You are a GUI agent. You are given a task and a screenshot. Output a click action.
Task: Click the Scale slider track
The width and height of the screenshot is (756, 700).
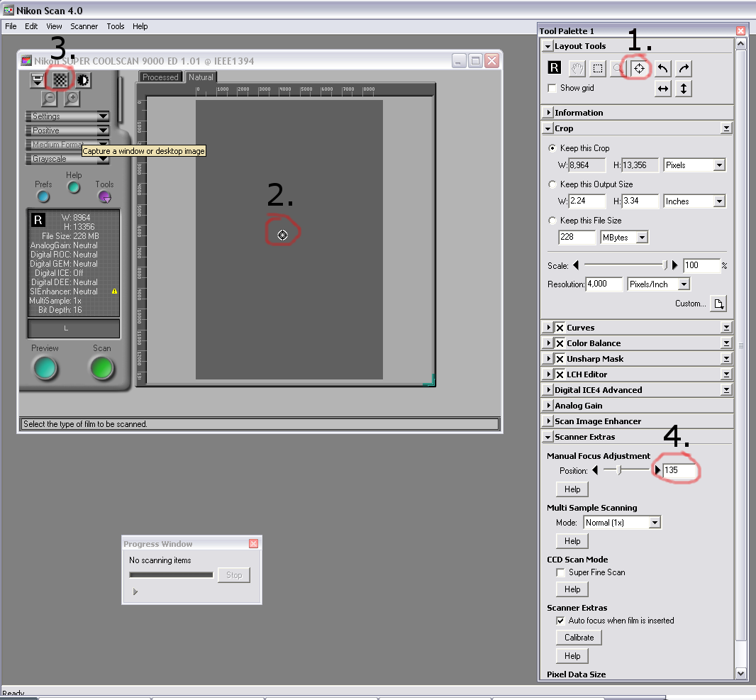click(x=626, y=265)
